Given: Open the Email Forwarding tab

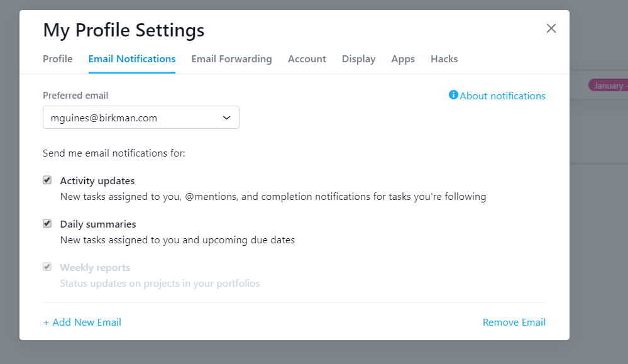Looking at the screenshot, I should tap(231, 59).
